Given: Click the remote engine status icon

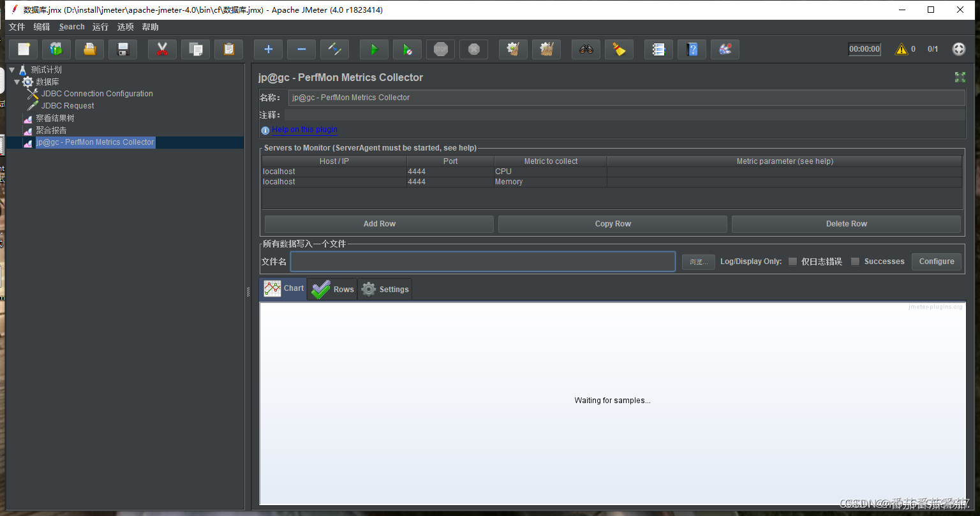Looking at the screenshot, I should (959, 49).
